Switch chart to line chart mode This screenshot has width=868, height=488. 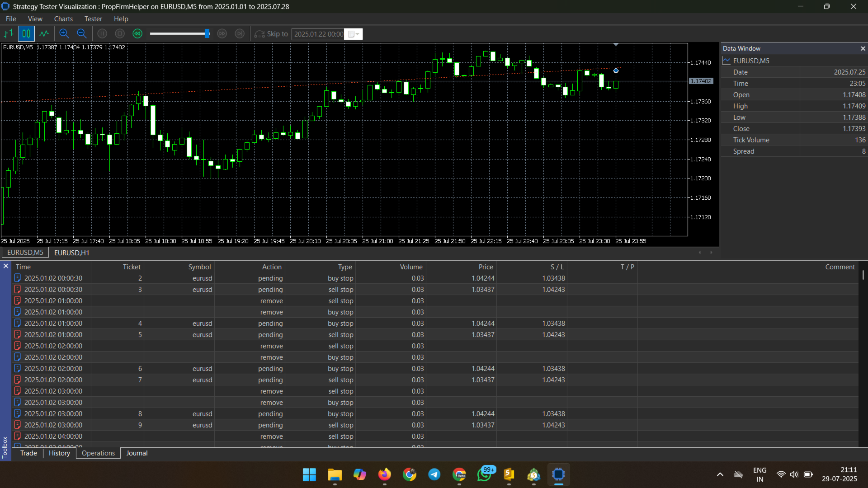coord(44,33)
